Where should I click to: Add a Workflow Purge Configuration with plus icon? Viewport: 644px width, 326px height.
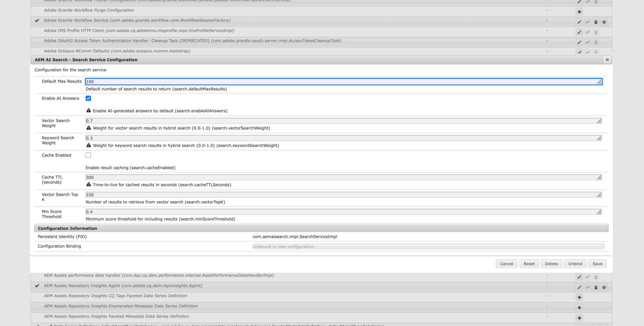[579, 12]
